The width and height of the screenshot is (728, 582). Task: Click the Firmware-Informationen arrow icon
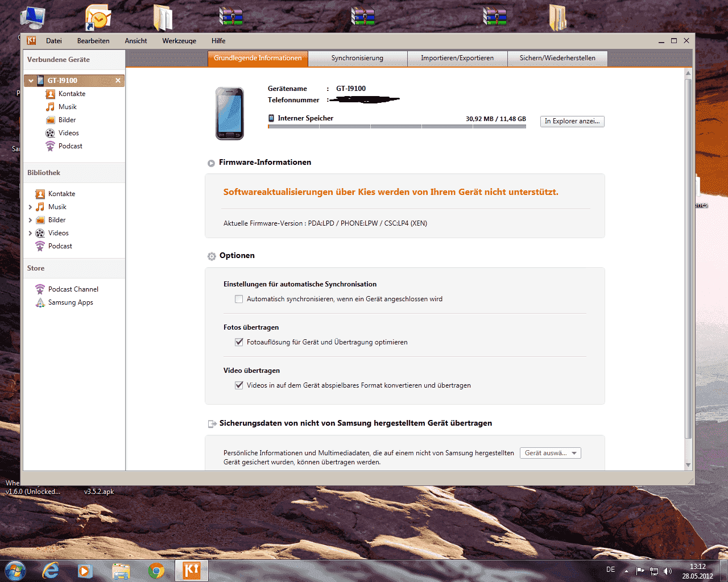pyautogui.click(x=211, y=163)
